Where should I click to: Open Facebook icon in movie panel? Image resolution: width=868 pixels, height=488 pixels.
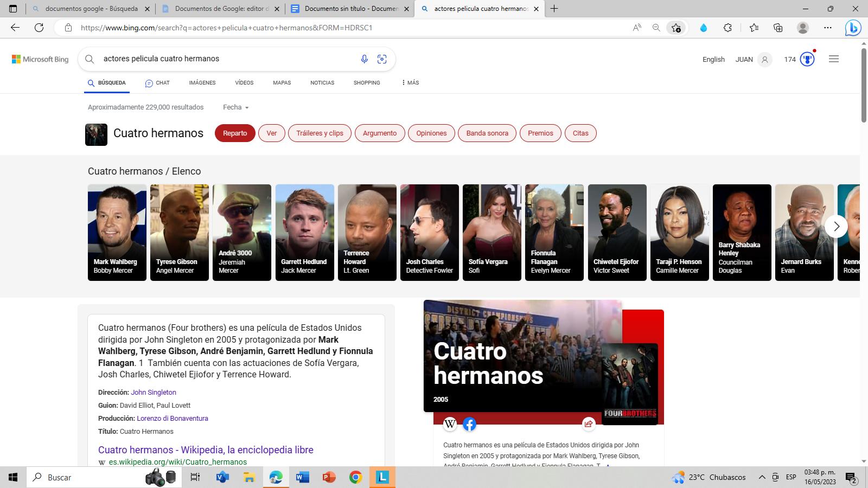click(x=470, y=424)
